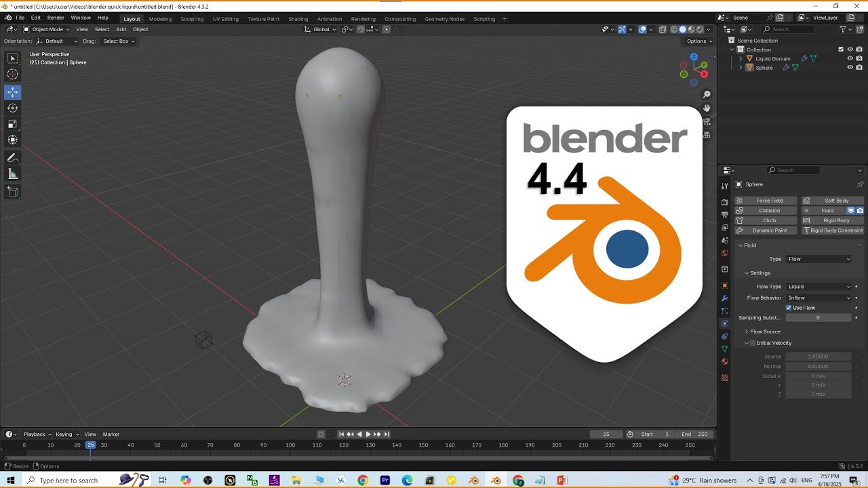Open the Texture properties tab
This screenshot has height=488, width=868.
[x=725, y=378]
